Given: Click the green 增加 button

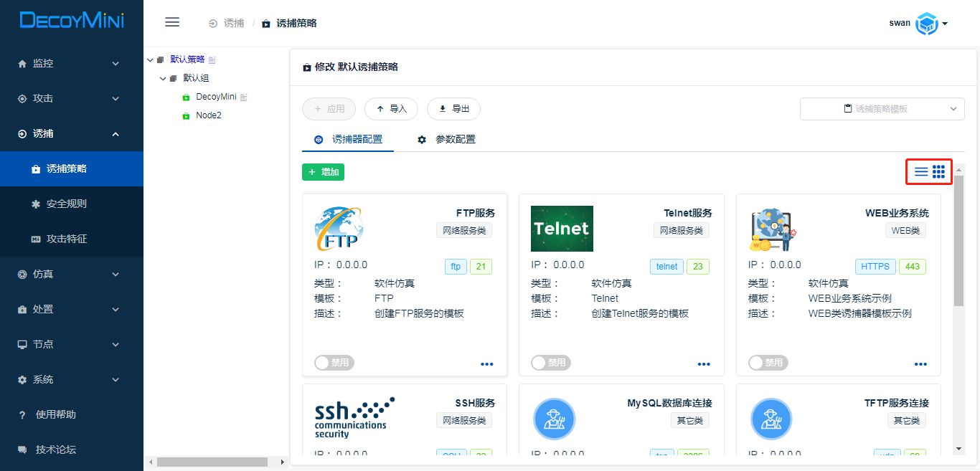Looking at the screenshot, I should (323, 172).
